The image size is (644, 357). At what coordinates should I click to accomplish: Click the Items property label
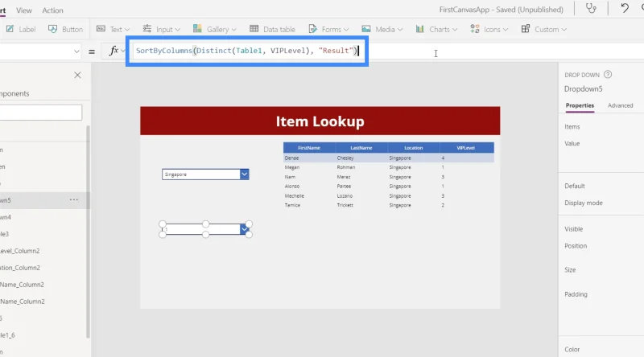[x=572, y=127]
